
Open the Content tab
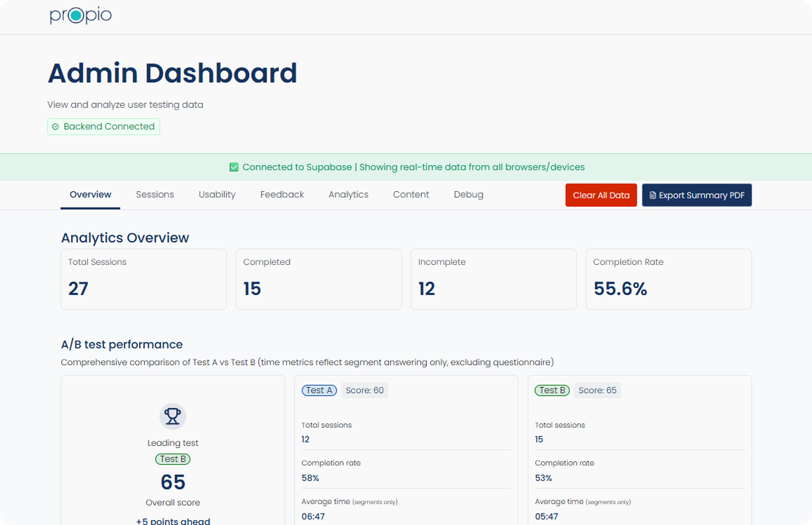coord(411,194)
